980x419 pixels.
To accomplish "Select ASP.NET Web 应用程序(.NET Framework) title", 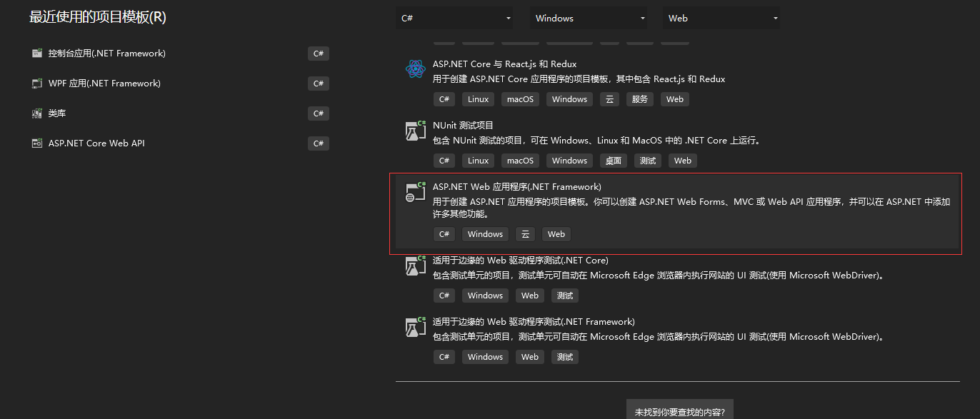I will [517, 187].
